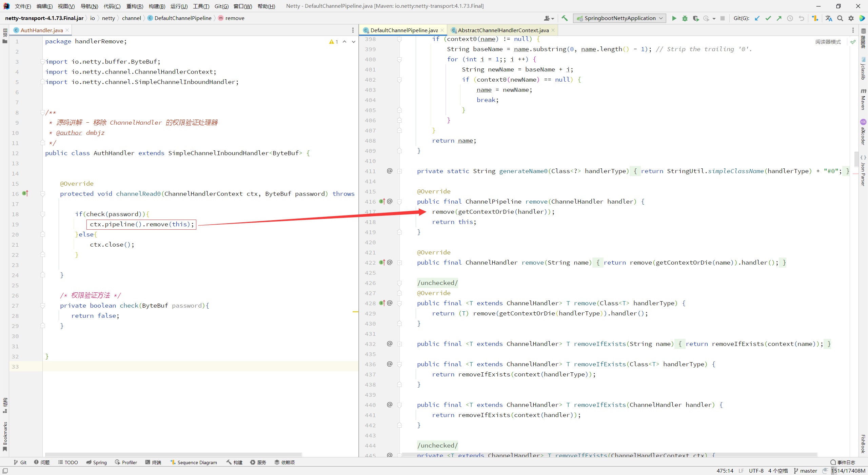Viewport: 868px width, 475px height.
Task: Expand folded remove(String name) at line 422
Action: click(x=400, y=263)
